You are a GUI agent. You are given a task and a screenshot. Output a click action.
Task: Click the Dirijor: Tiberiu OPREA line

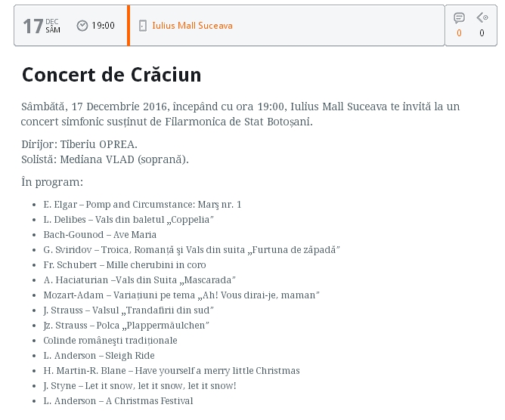79,144
